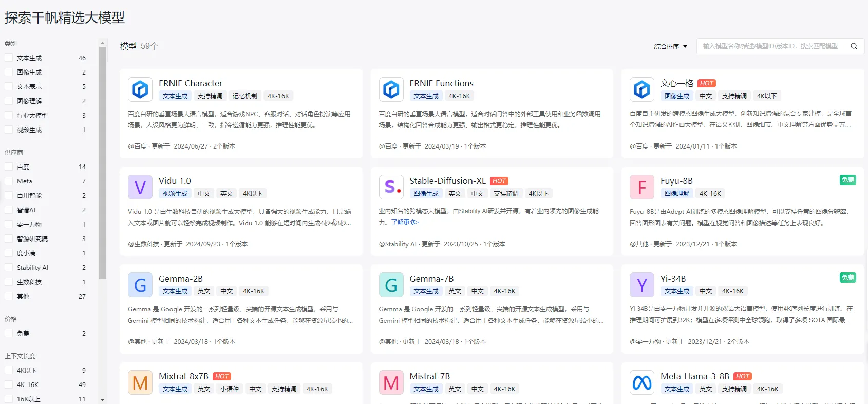Click the 免费 badge on Yi-34B card

click(848, 278)
